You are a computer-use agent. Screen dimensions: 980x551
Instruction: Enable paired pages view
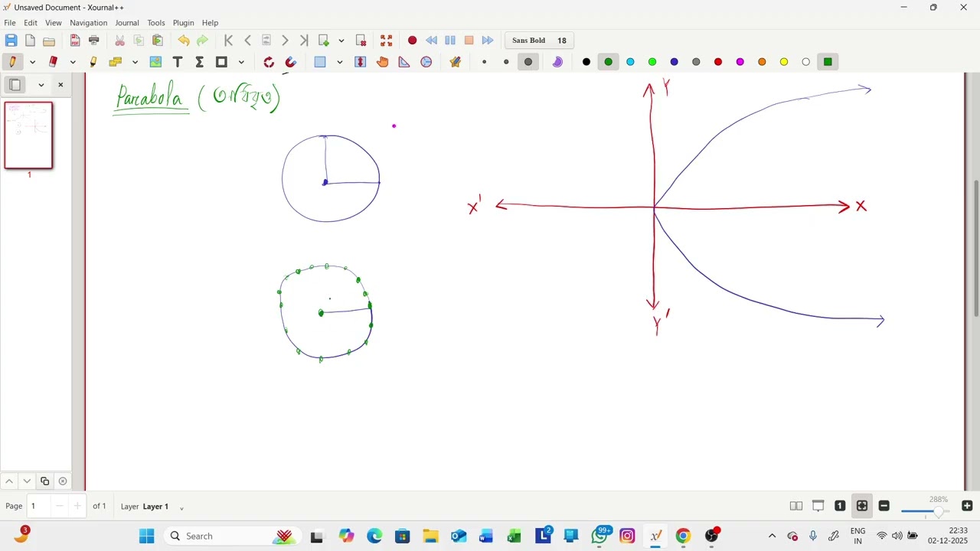click(x=796, y=506)
